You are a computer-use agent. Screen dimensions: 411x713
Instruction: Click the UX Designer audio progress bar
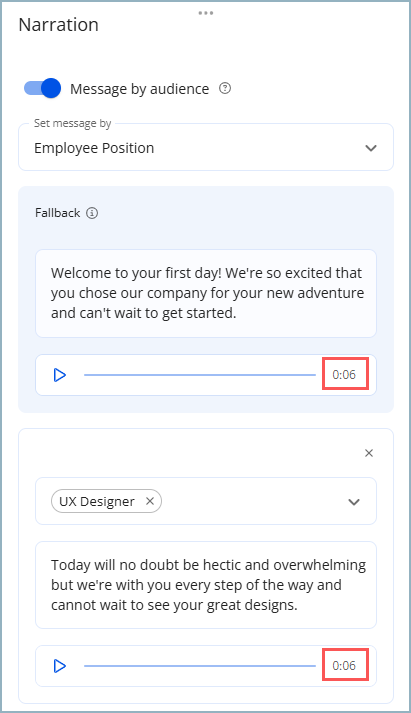tap(200, 666)
